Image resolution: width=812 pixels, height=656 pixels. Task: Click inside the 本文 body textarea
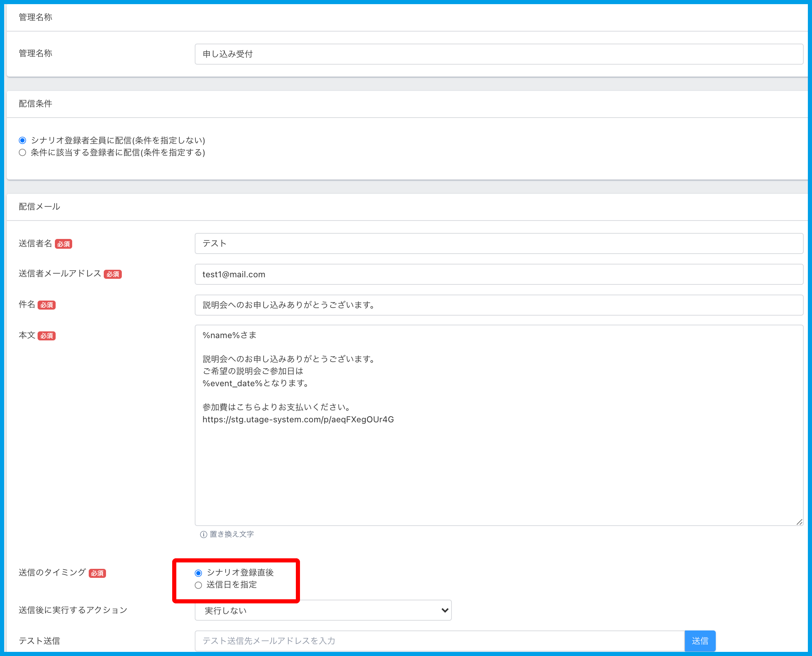(498, 472)
